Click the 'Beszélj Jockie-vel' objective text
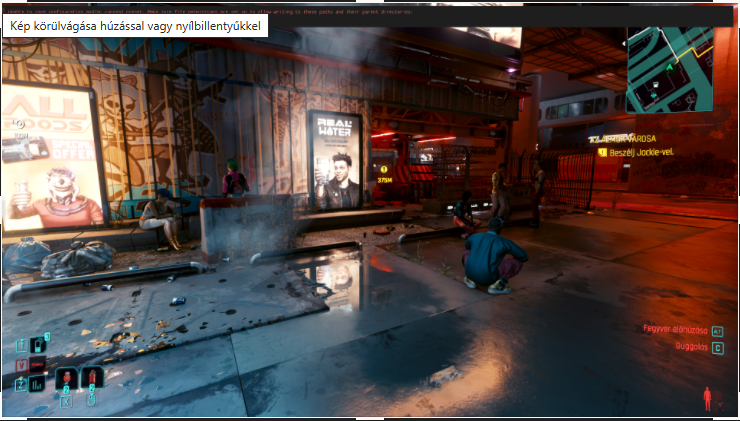The height and width of the screenshot is (421, 740). (x=640, y=152)
